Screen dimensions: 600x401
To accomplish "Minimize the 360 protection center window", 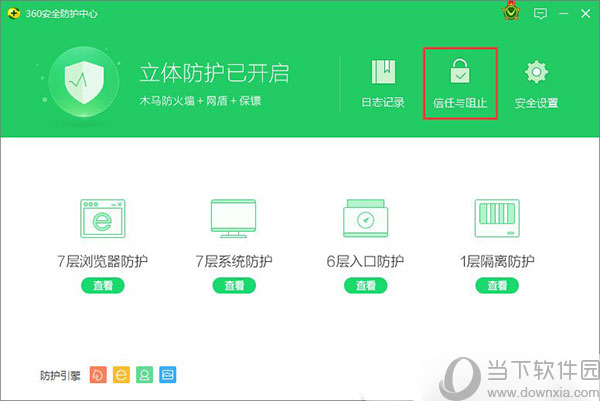I will (x=563, y=14).
